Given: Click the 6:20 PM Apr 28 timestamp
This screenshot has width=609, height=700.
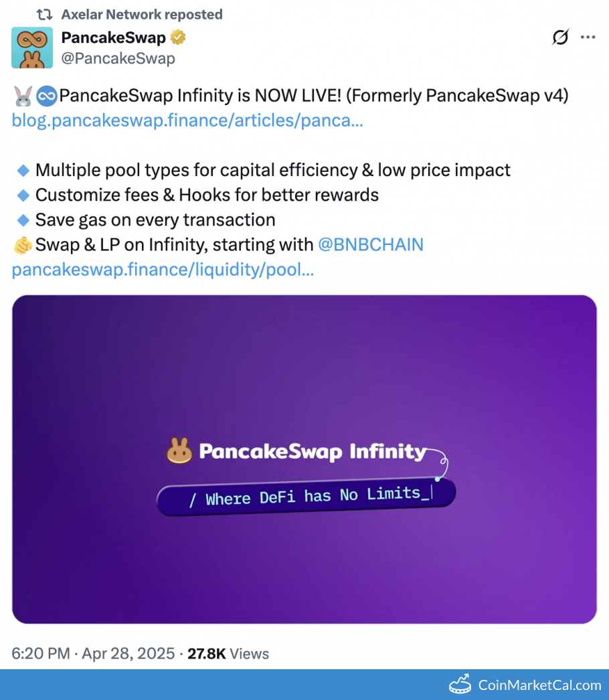Looking at the screenshot, I should coord(93,653).
